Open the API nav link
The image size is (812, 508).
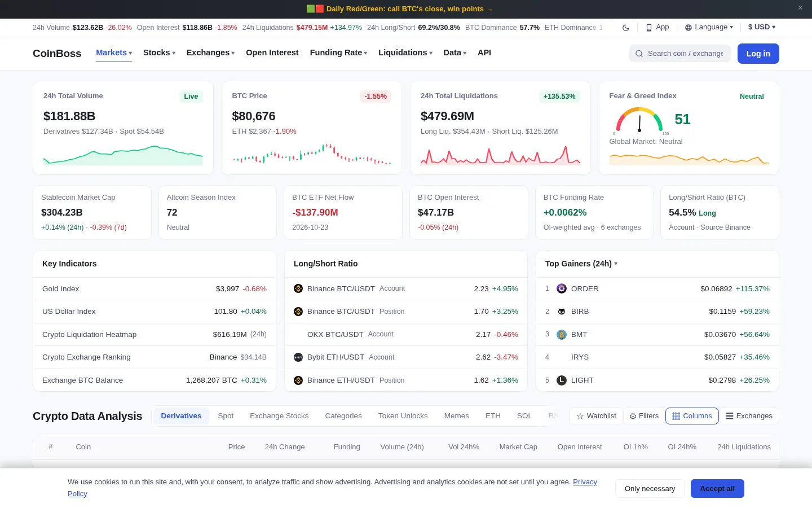484,52
